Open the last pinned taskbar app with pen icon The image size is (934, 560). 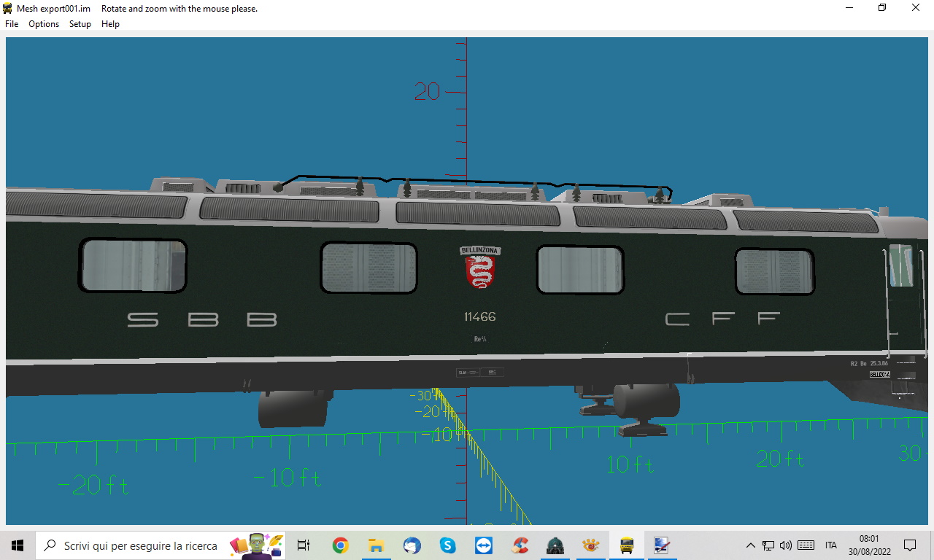[x=662, y=545]
